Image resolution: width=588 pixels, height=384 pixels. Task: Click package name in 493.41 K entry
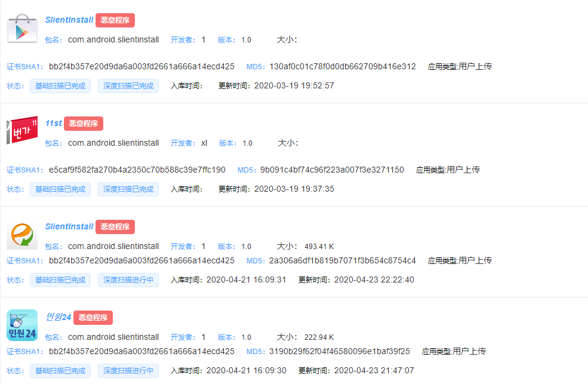tap(113, 247)
